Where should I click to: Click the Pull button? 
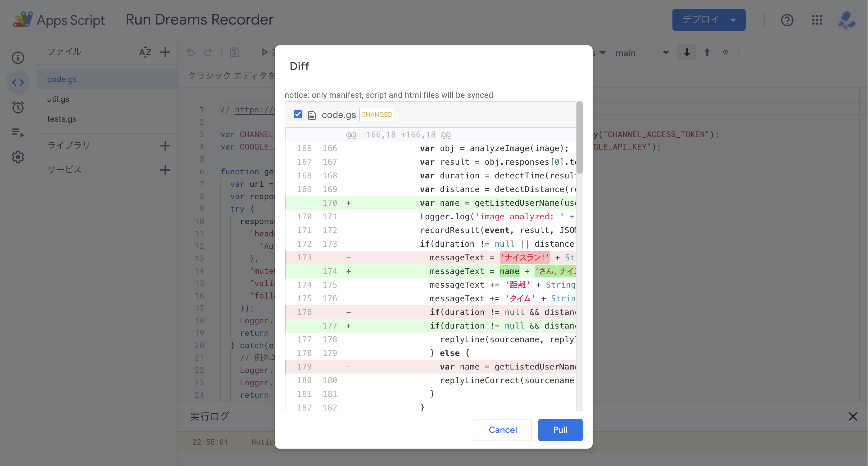pos(560,430)
